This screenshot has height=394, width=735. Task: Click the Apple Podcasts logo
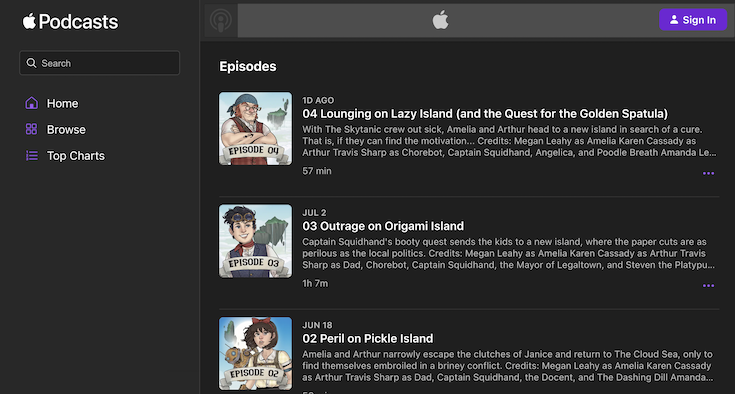70,22
